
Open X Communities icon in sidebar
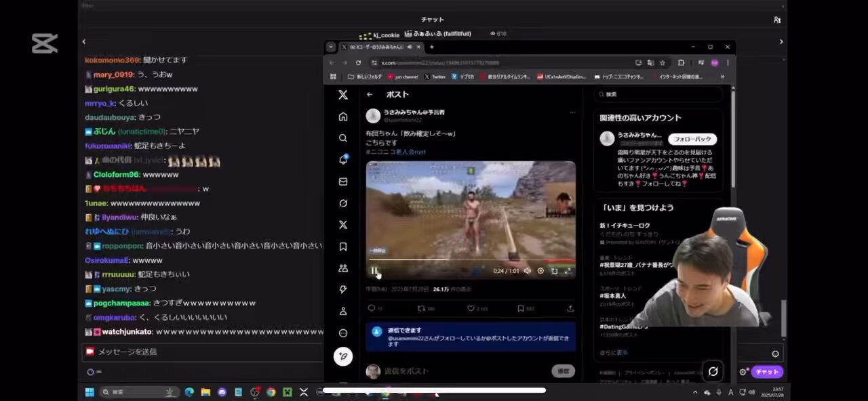[x=343, y=268]
